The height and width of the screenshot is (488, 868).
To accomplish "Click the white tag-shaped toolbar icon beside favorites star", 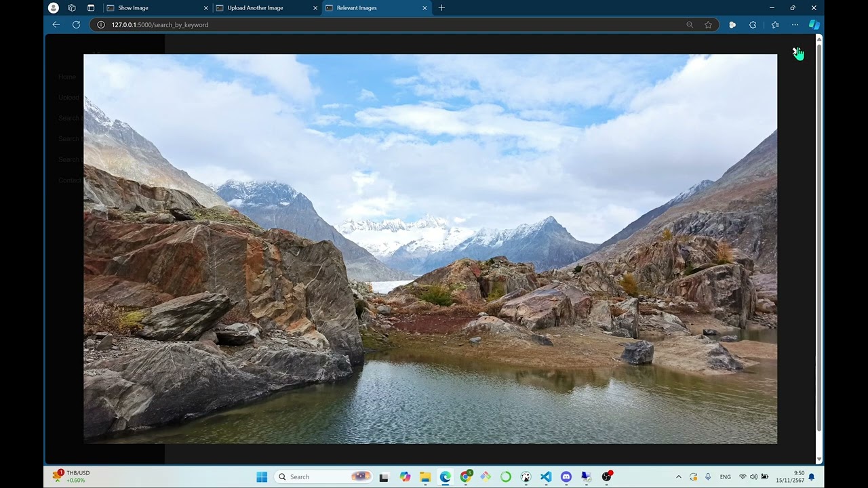I will (732, 24).
